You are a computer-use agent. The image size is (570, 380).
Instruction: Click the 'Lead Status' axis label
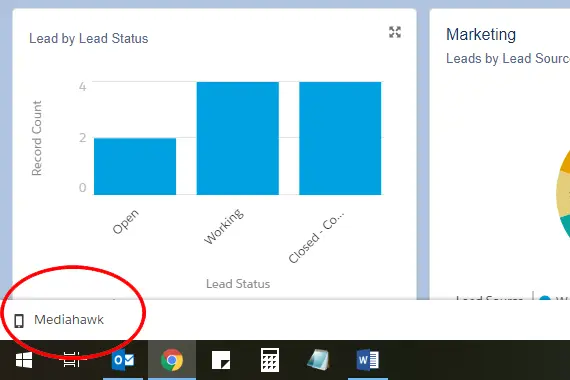pyautogui.click(x=238, y=284)
